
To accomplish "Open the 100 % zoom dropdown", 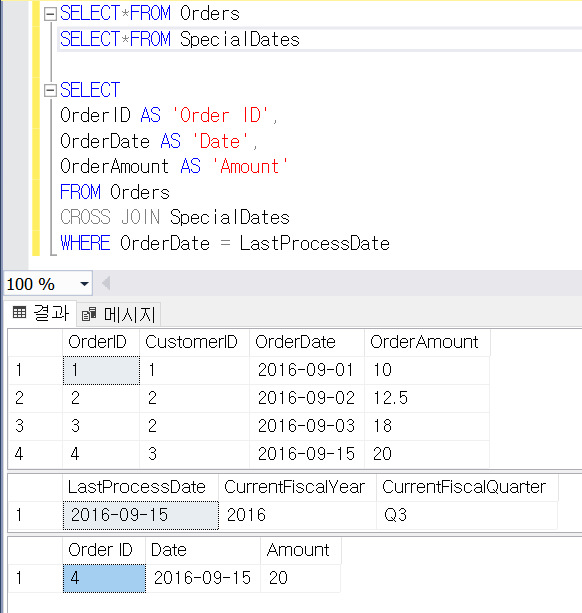I will point(84,284).
